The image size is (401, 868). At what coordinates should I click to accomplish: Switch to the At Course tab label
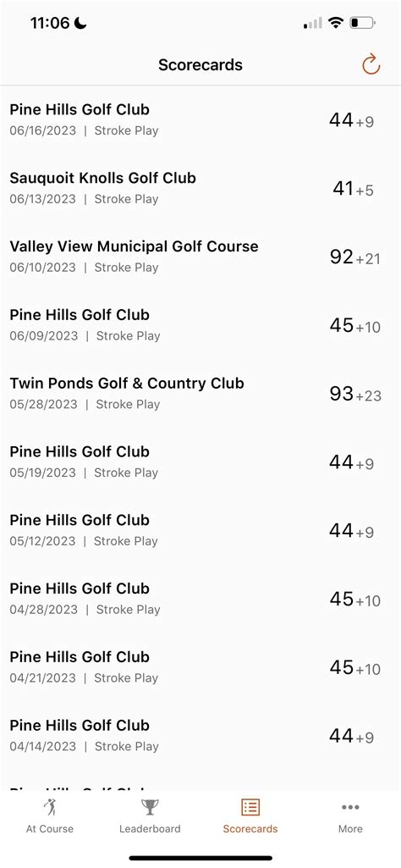(50, 829)
